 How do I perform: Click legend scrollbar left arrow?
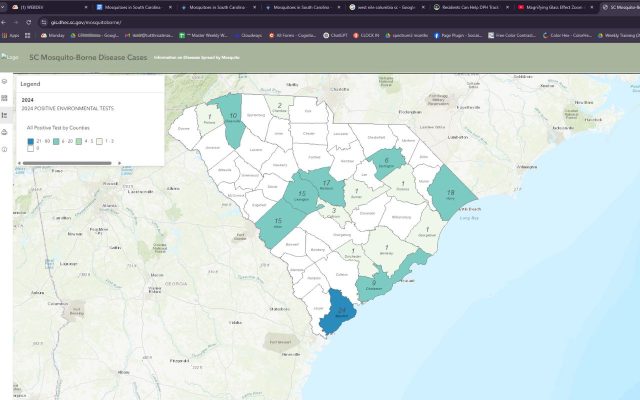pos(19,163)
